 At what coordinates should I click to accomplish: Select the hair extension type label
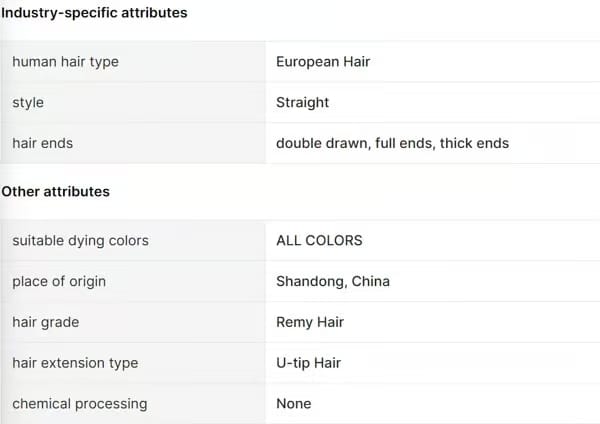click(75, 363)
